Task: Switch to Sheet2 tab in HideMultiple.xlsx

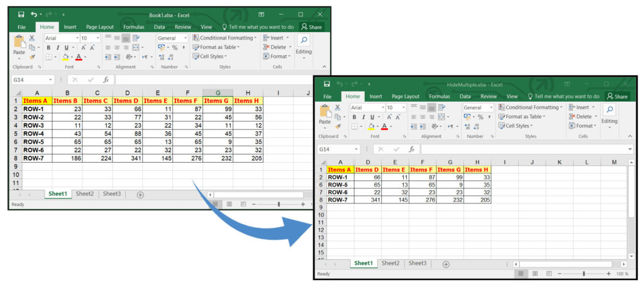Action: click(390, 264)
